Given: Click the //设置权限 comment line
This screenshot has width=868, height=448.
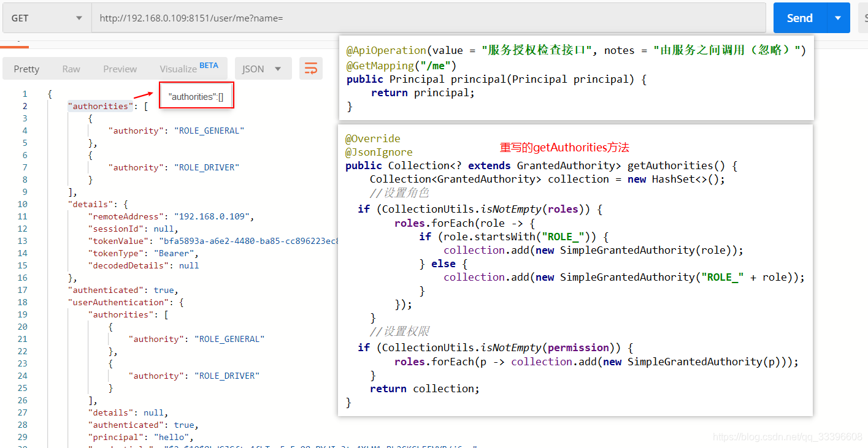Looking at the screenshot, I should tap(399, 332).
